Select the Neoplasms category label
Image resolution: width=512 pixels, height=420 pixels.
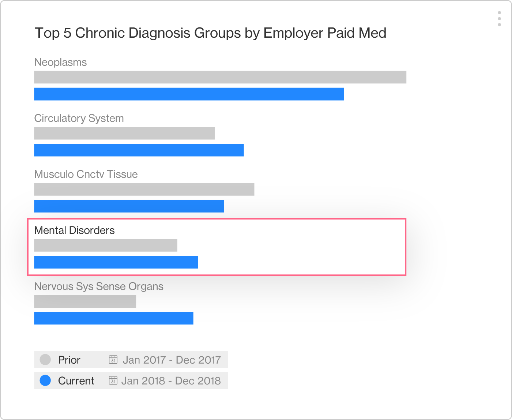[x=60, y=62]
